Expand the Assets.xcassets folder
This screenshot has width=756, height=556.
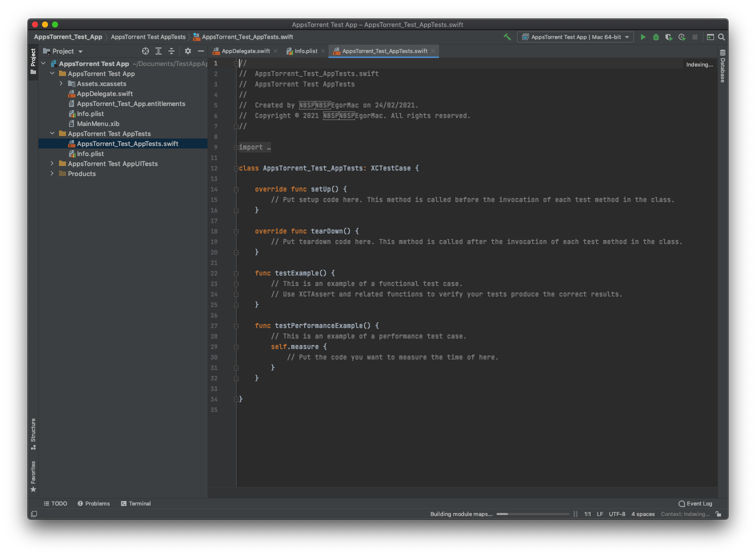[61, 83]
